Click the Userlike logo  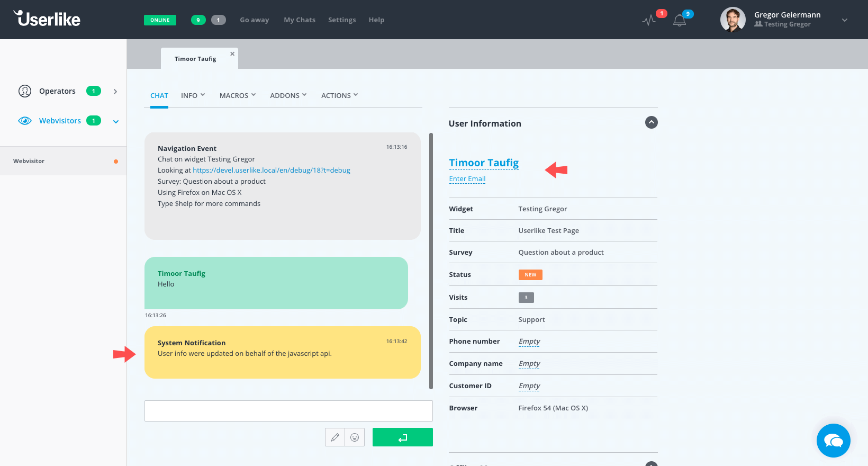point(47,19)
